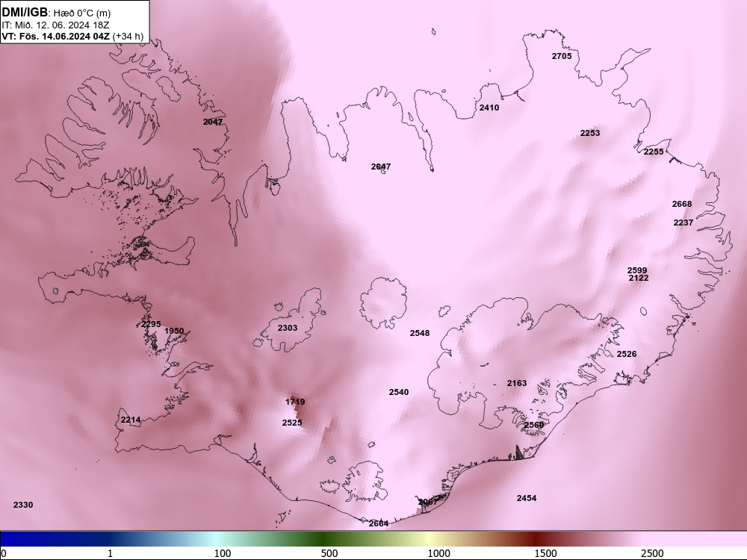
Task: Select the 2500 legend label
Action: [652, 554]
